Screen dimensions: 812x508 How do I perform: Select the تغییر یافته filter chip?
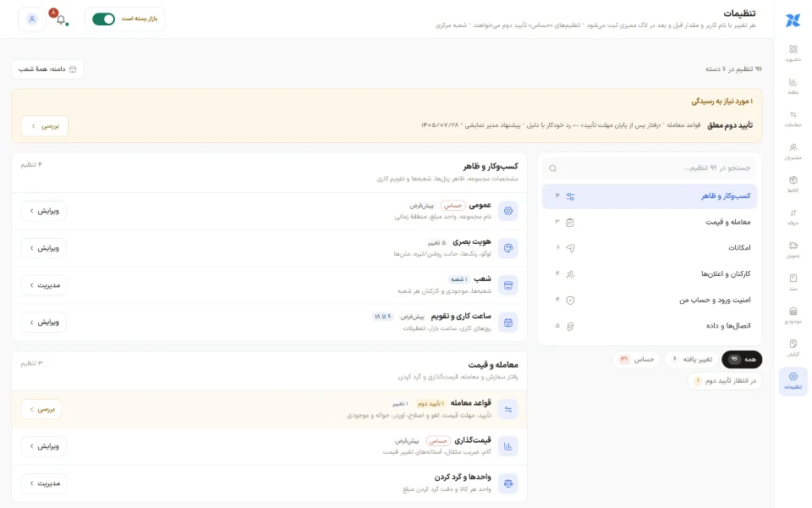691,359
